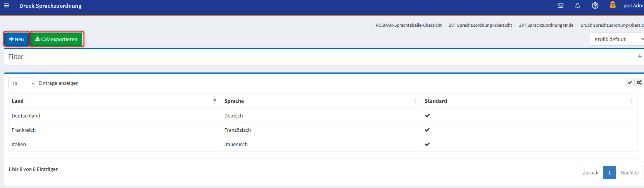
Task: Expand the Filter panel
Action: point(639,57)
